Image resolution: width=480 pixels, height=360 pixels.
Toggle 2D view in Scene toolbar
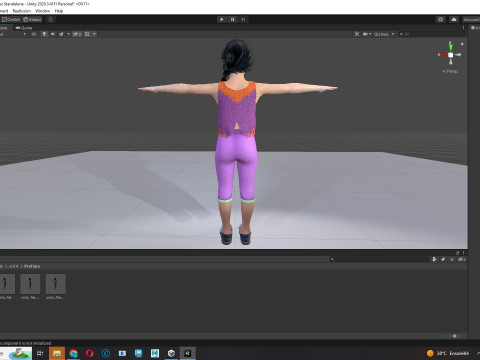(34, 34)
